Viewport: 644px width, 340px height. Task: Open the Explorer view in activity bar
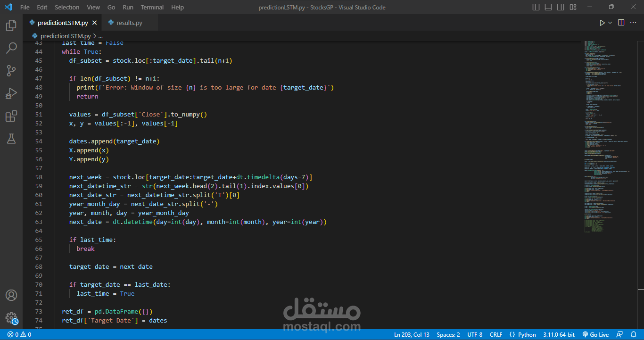11,25
